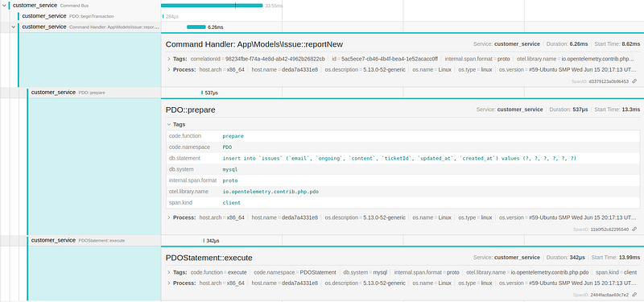Expand Tags in PDOStatement::execute details
The width and height of the screenshot is (644, 302).
(177, 272)
